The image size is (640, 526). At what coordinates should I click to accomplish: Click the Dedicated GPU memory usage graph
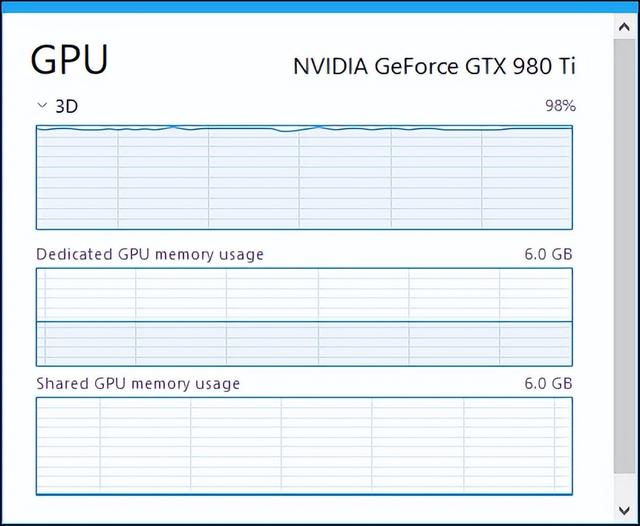[304, 317]
